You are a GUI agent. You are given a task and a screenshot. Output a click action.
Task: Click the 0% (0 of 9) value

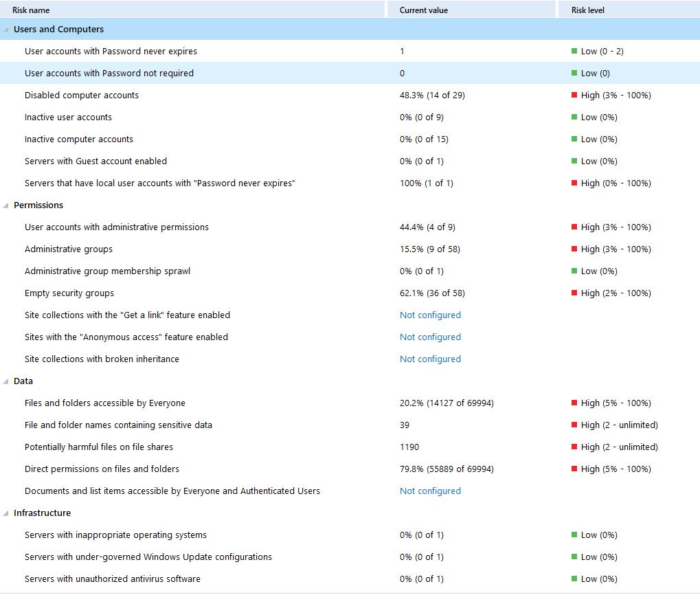point(421,117)
